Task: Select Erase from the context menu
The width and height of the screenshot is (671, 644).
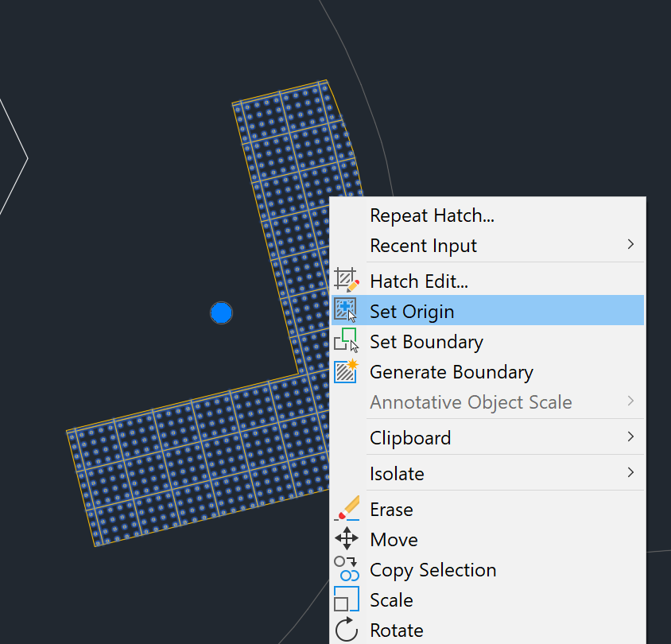Action: click(x=488, y=509)
